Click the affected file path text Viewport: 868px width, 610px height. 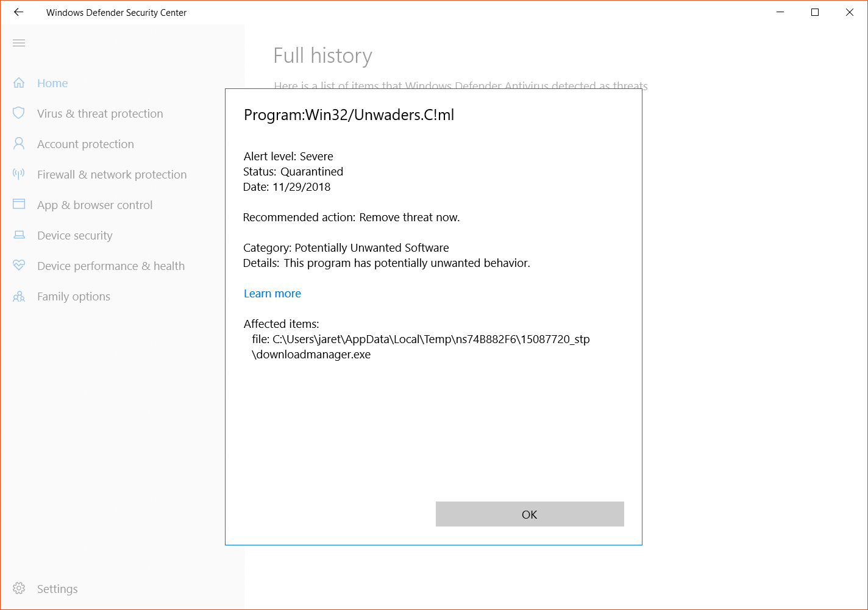click(421, 347)
